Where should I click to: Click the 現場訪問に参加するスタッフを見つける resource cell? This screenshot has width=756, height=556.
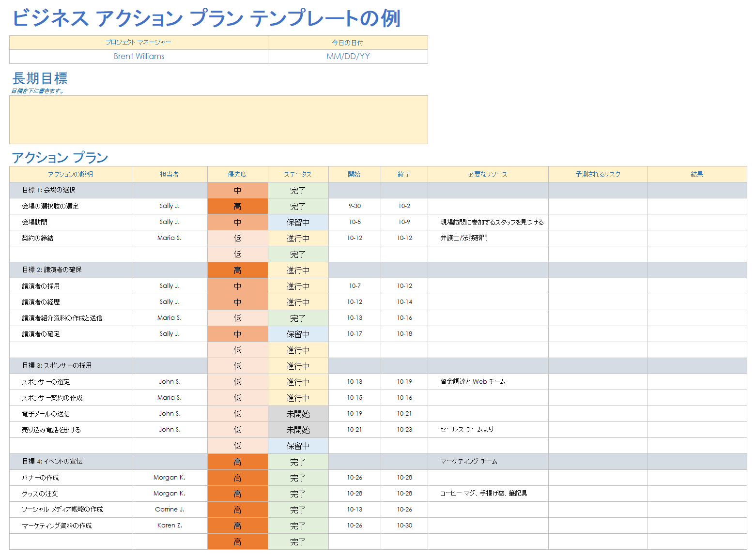488,222
